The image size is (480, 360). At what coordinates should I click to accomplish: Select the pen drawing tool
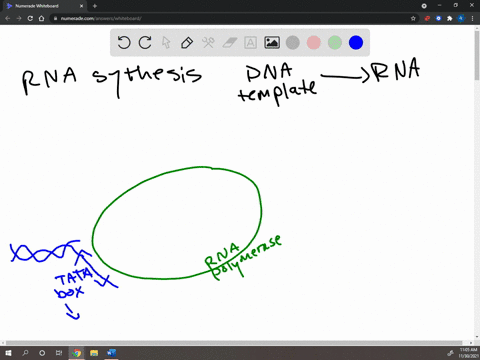coord(187,43)
